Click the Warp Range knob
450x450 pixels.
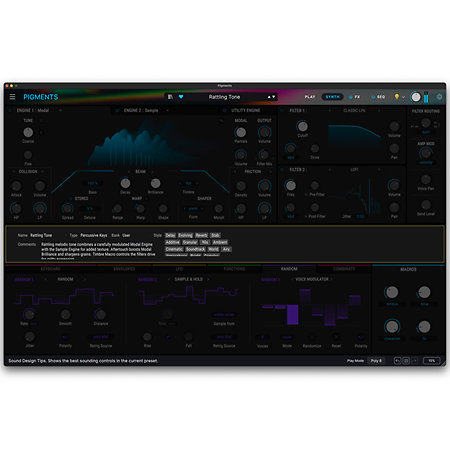tap(117, 209)
